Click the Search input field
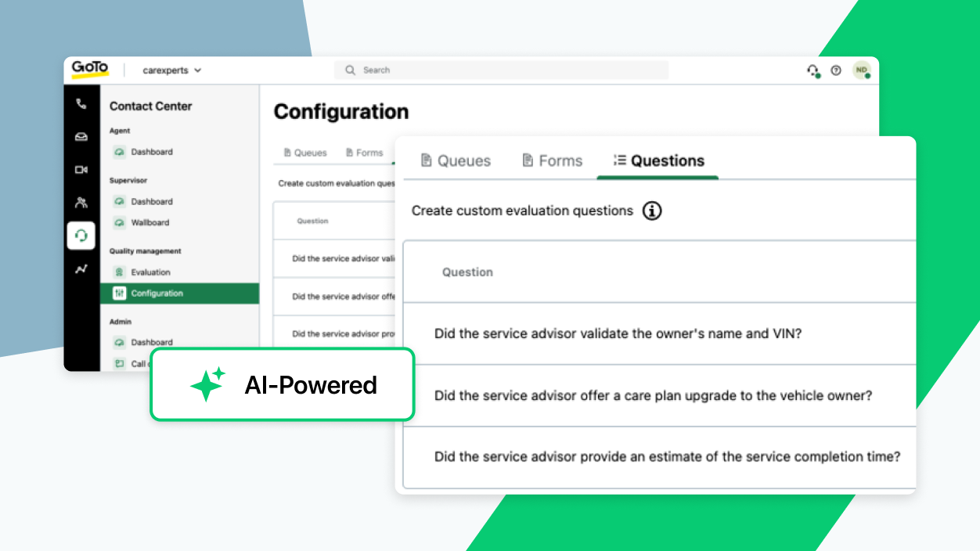980x551 pixels. tap(501, 70)
